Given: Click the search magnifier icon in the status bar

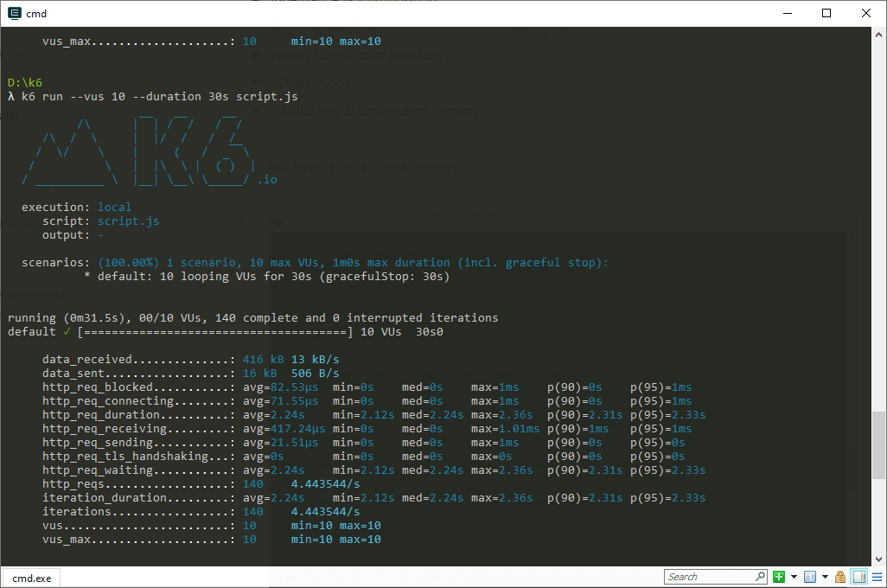Looking at the screenshot, I should [761, 577].
